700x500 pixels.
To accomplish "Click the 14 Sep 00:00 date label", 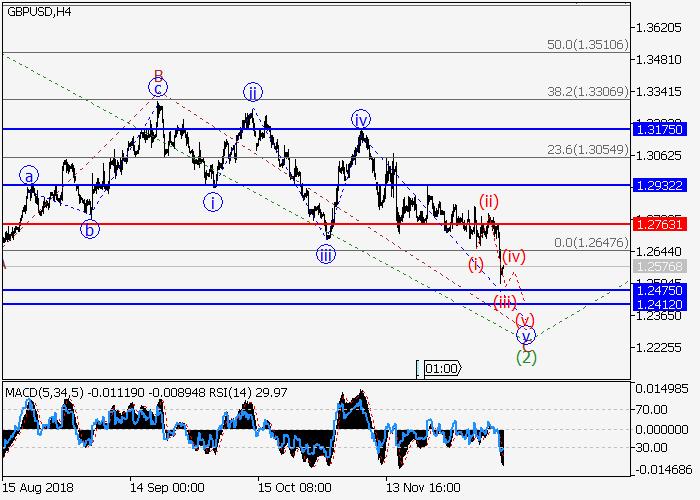I will point(167,488).
